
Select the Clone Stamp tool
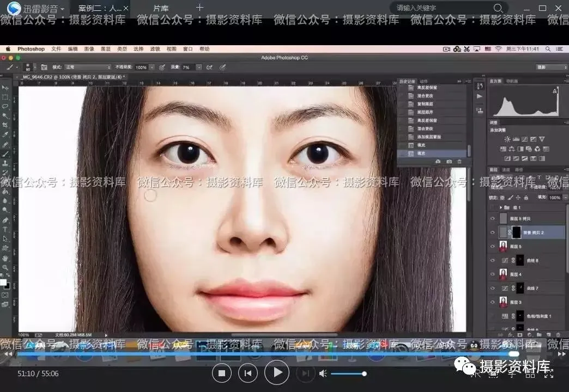point(5,163)
